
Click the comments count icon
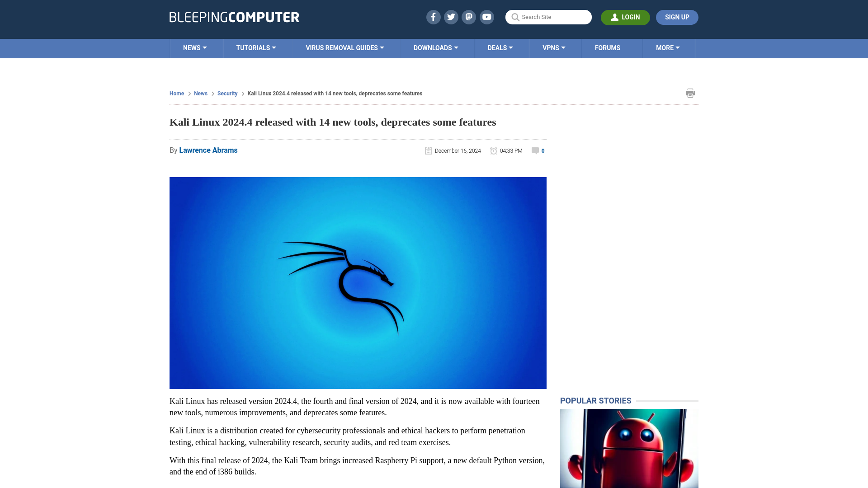click(535, 150)
